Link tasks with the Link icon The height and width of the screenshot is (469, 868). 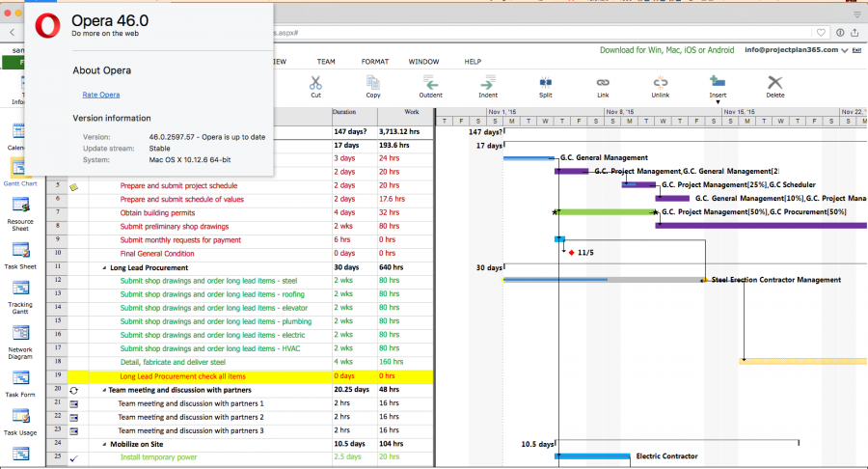point(603,82)
